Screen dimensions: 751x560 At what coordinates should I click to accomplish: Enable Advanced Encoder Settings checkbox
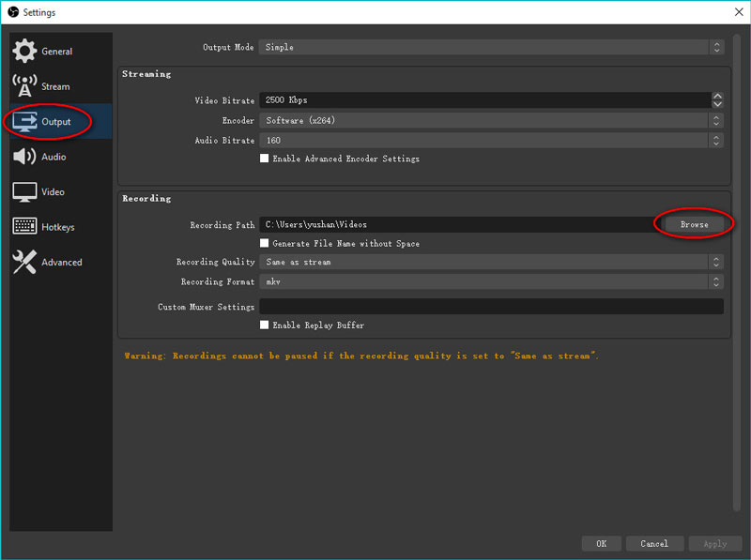[265, 159]
